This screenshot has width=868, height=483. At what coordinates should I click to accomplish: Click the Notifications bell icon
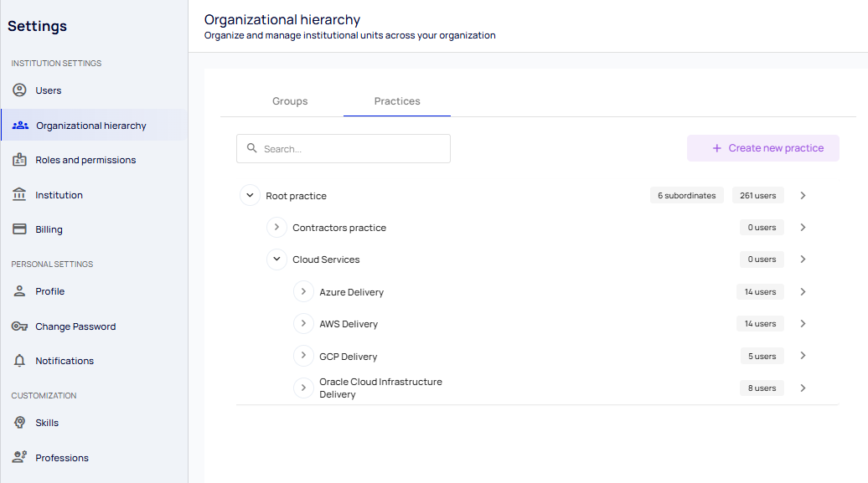click(x=19, y=361)
